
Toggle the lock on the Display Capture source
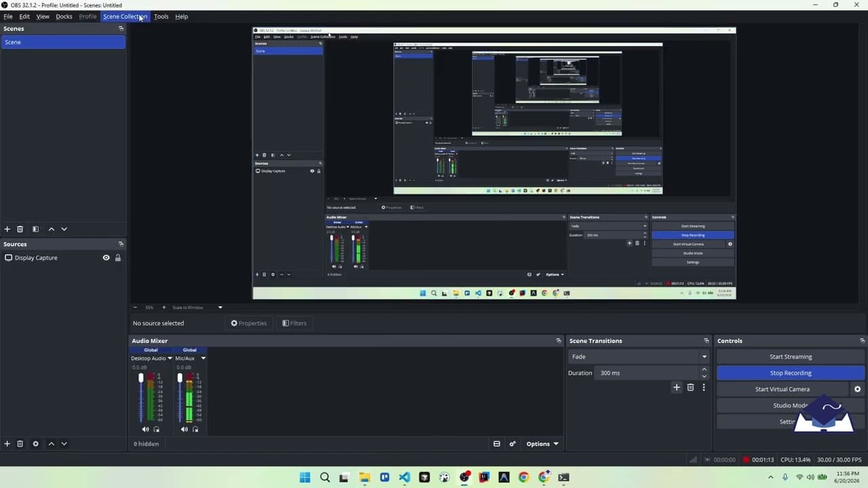[x=118, y=258]
